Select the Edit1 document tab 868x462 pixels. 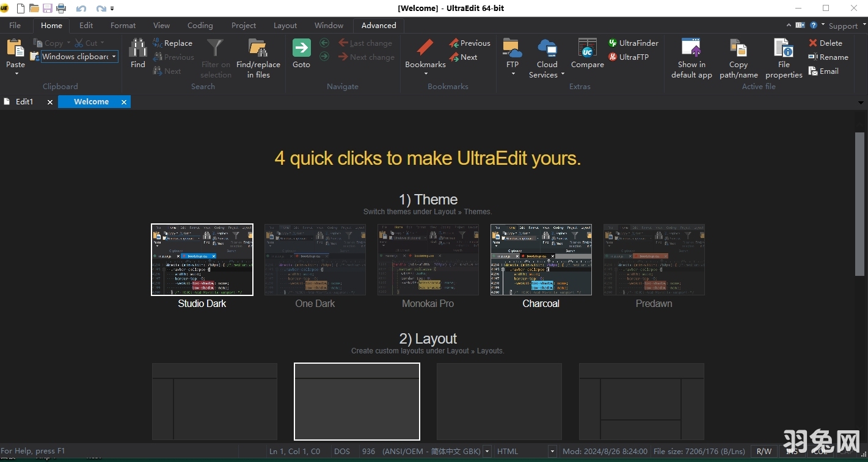tap(24, 101)
